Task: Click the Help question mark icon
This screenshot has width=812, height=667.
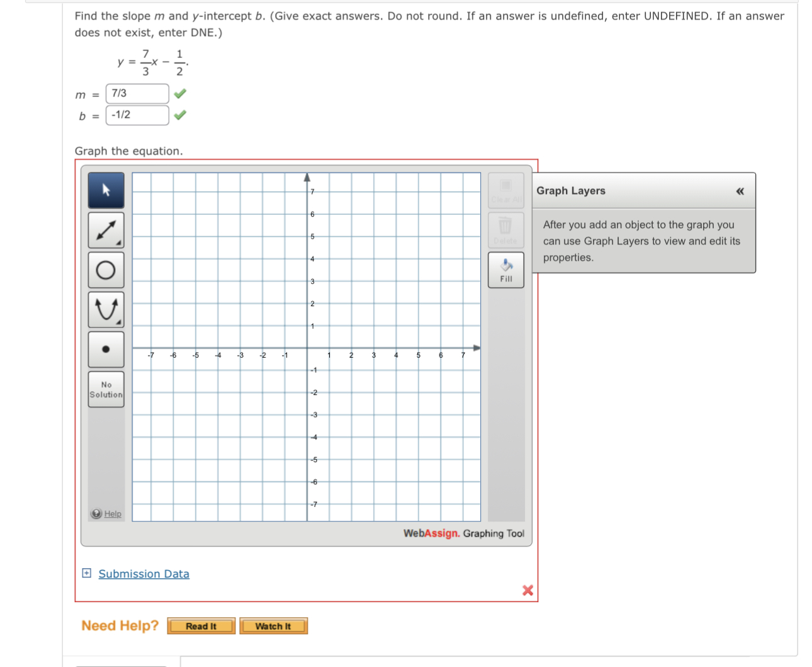Action: (96, 514)
